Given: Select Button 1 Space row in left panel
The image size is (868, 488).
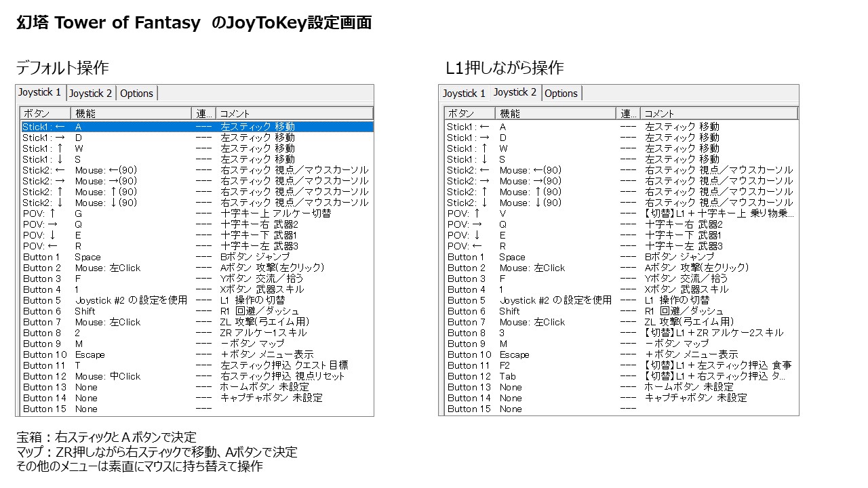Looking at the screenshot, I should pyautogui.click(x=197, y=257).
